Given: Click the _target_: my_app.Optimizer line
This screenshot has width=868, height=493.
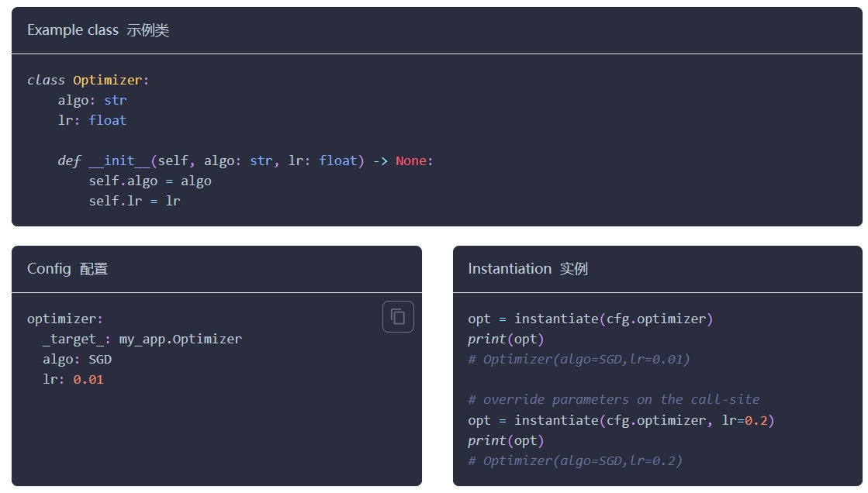Looking at the screenshot, I should 142,340.
